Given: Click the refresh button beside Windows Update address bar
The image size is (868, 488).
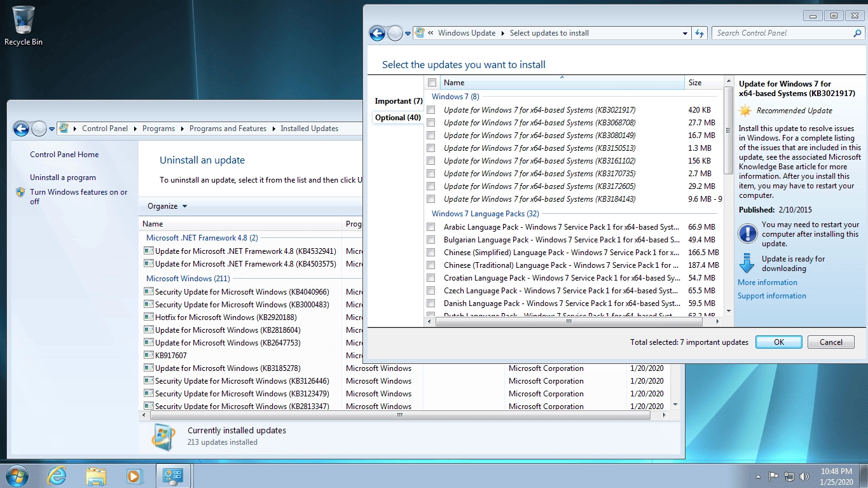Looking at the screenshot, I should (699, 33).
